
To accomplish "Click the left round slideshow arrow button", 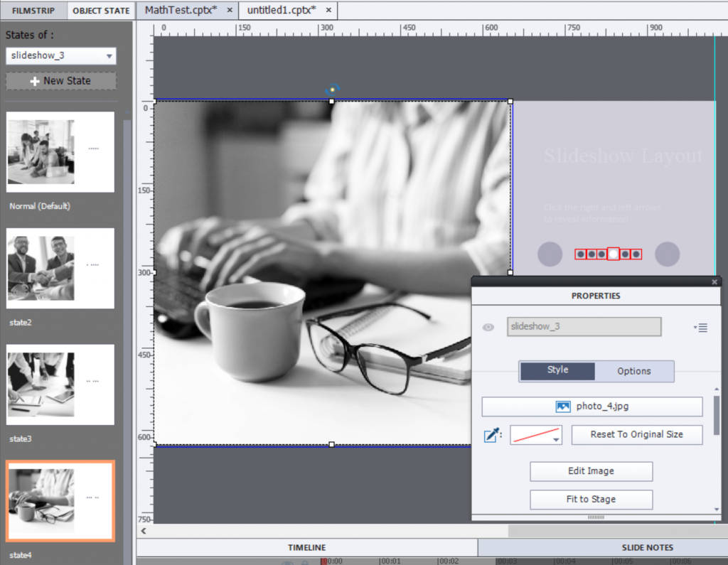I will (550, 254).
